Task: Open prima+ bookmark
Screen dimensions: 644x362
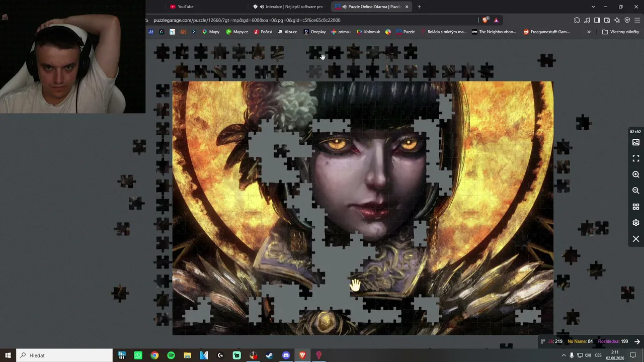Action: 341,32
